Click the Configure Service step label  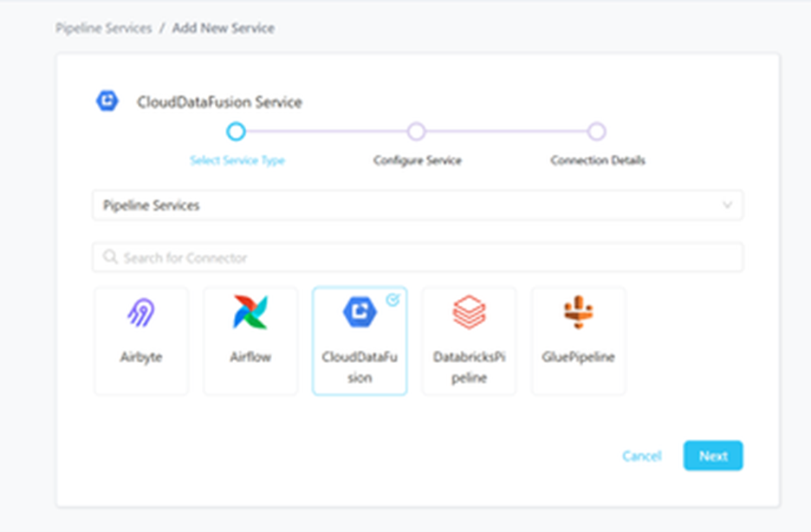pyautogui.click(x=417, y=160)
